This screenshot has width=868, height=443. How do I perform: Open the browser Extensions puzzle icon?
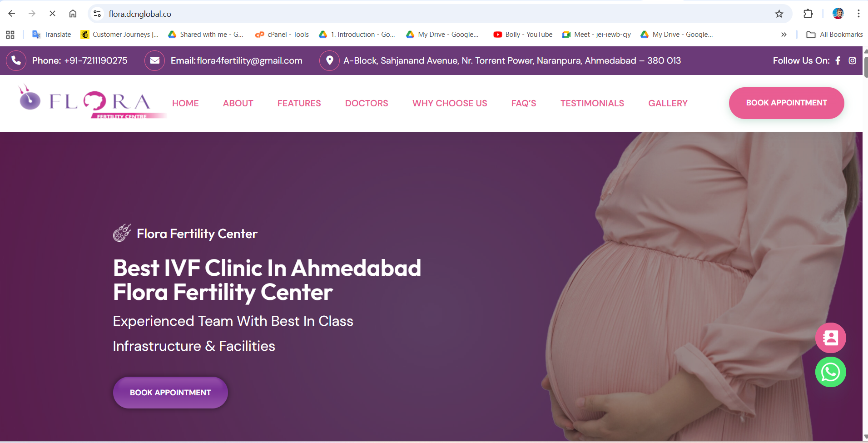808,14
